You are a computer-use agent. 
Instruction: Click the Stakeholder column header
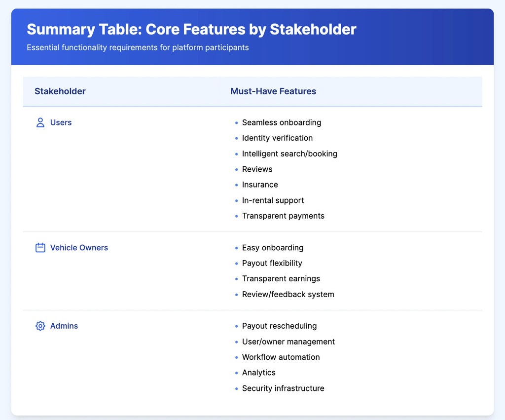[60, 91]
